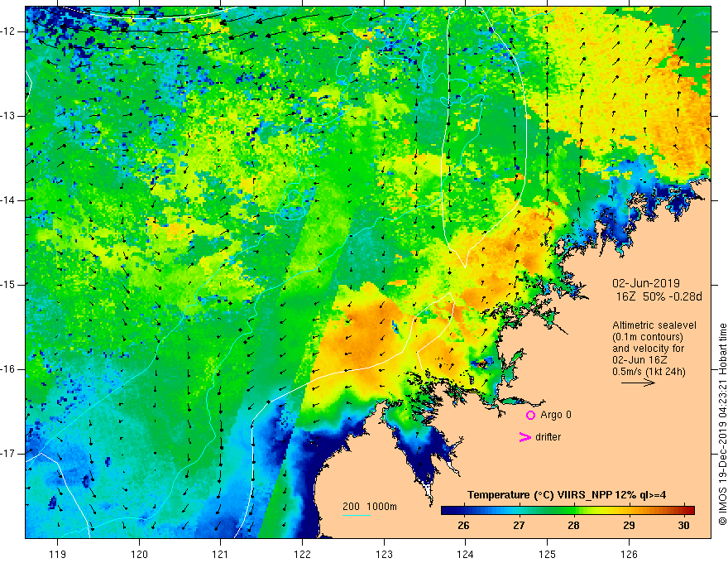Click latitude label -17 on left axis
The height and width of the screenshot is (563, 728).
coord(8,454)
